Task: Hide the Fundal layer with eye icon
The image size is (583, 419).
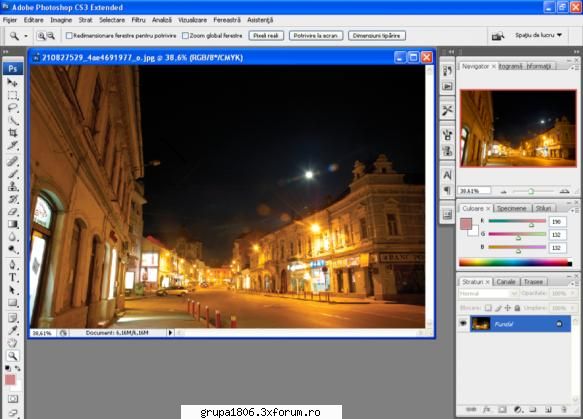Action: (463, 324)
